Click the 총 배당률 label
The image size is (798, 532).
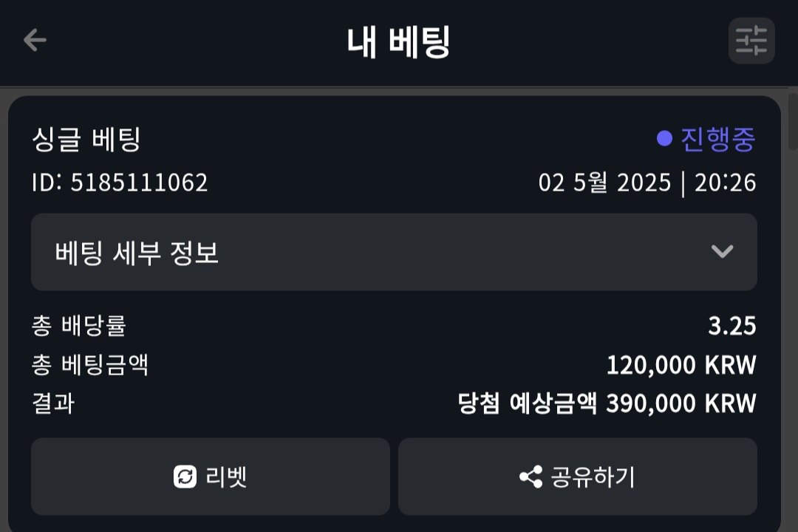pyautogui.click(x=78, y=326)
